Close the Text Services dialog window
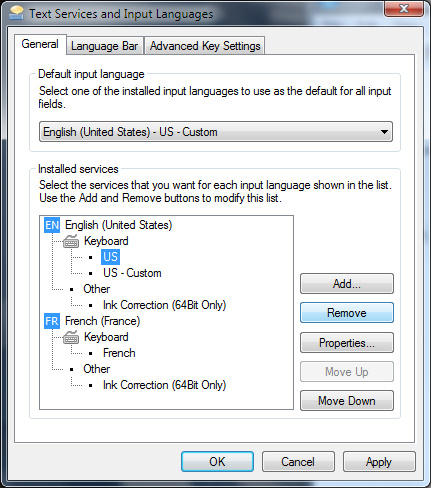The width and height of the screenshot is (431, 488). [x=404, y=8]
